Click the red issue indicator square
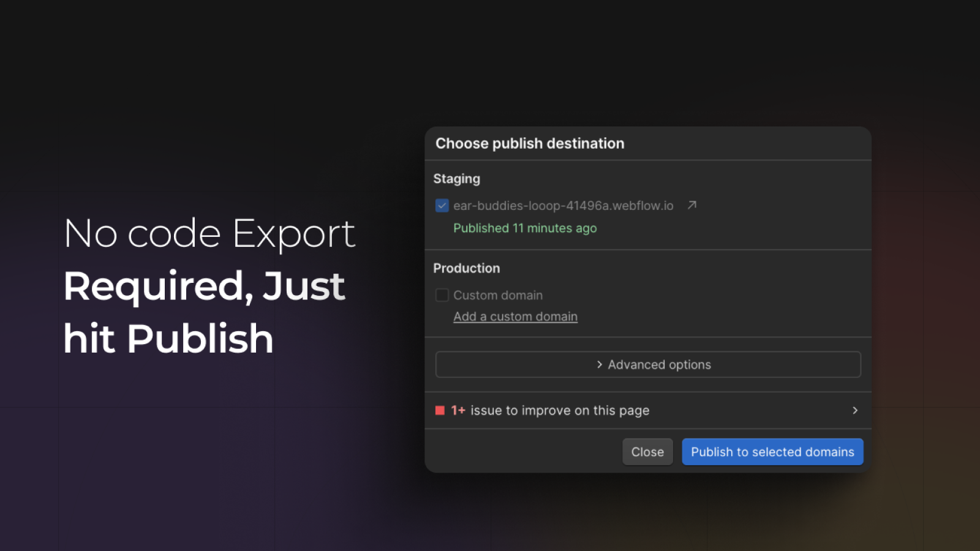The width and height of the screenshot is (980, 551). pos(440,410)
